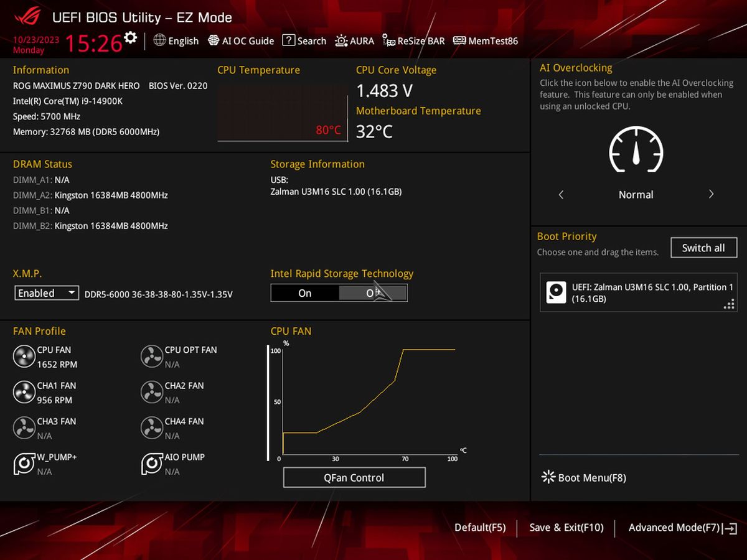This screenshot has height=560, width=747.
Task: Open the ReSize BAR option
Action: [x=413, y=40]
